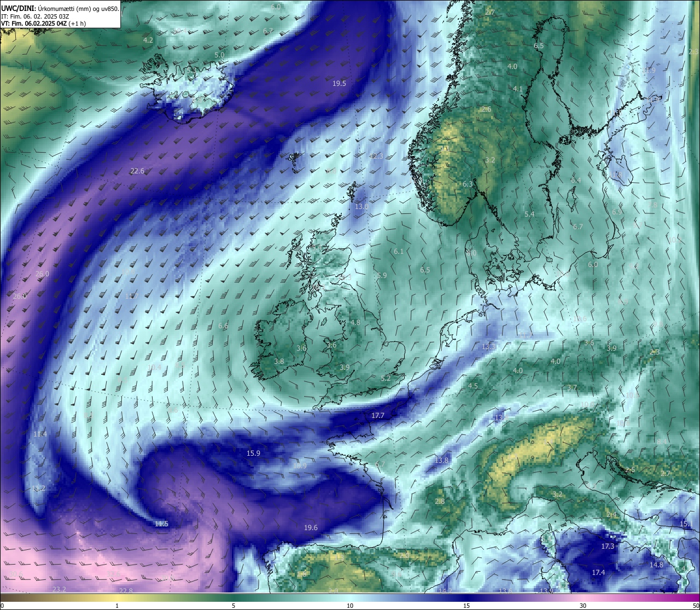Click the 5.2 value over southeast England
This screenshot has width=700, height=610.
coord(386,378)
